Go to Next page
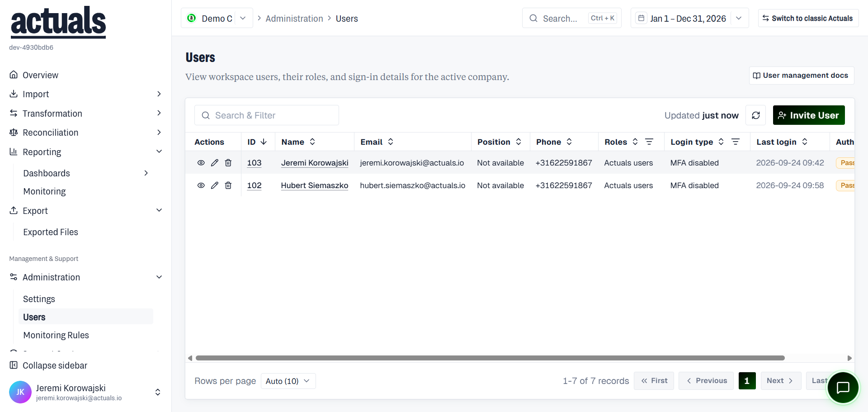 781,381
